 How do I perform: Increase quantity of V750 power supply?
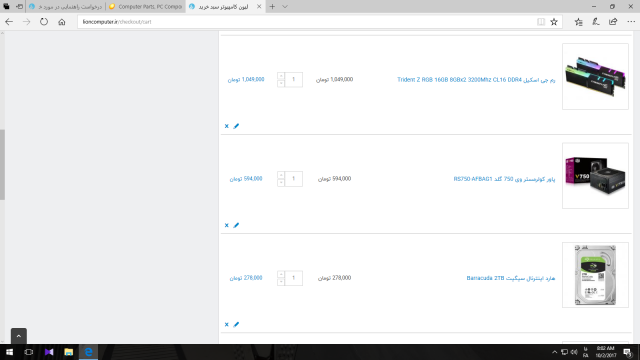click(x=281, y=175)
